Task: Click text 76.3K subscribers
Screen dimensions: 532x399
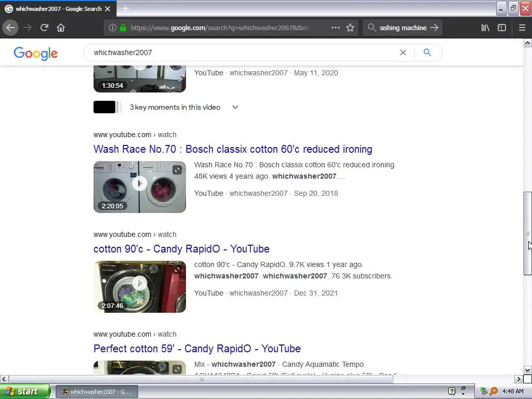Action: click(x=362, y=276)
